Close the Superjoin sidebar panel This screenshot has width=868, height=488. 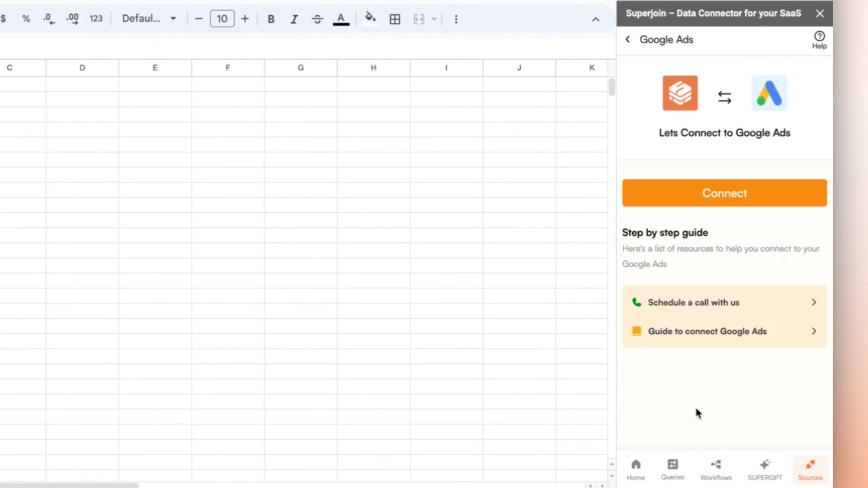[x=820, y=14]
